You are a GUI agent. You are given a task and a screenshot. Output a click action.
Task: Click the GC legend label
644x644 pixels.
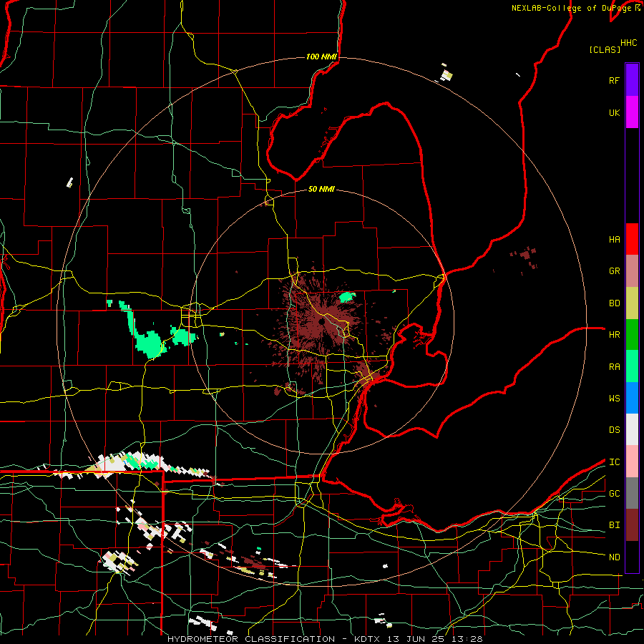(615, 494)
